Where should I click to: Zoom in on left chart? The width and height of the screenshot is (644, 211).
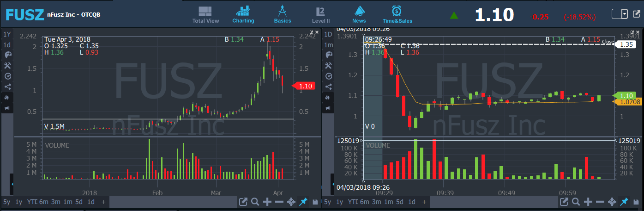[267, 202]
